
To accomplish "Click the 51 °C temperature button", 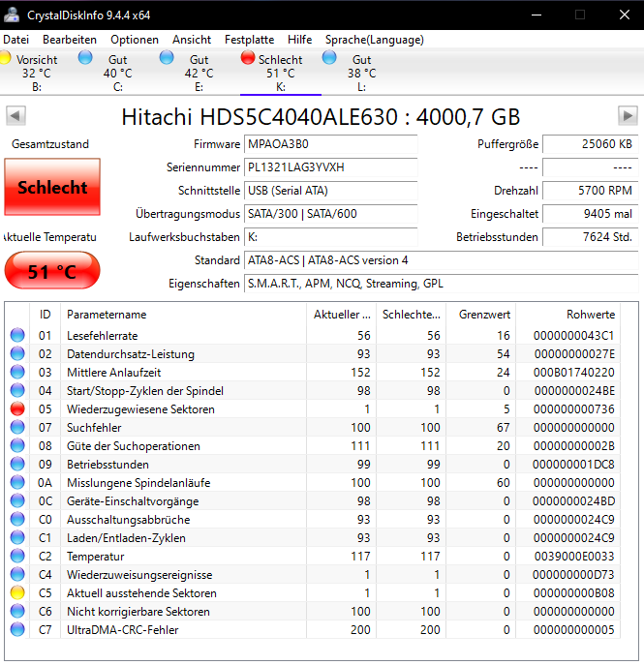I will tap(52, 271).
